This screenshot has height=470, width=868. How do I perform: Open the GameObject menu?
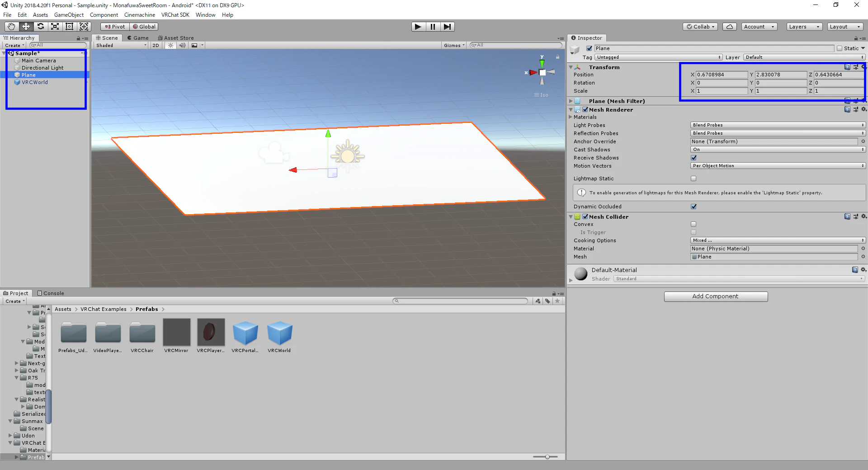[x=69, y=15]
